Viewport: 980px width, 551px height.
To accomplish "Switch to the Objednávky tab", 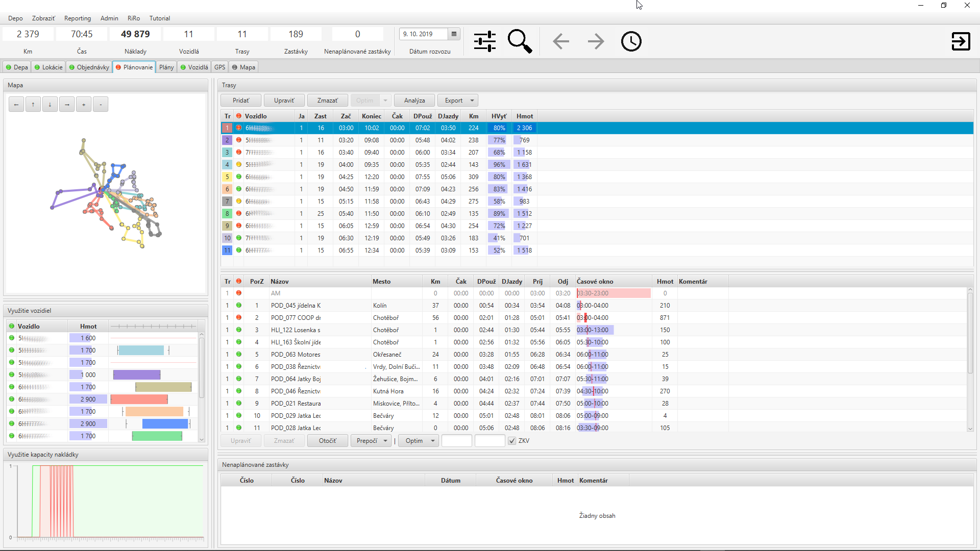I will [90, 67].
